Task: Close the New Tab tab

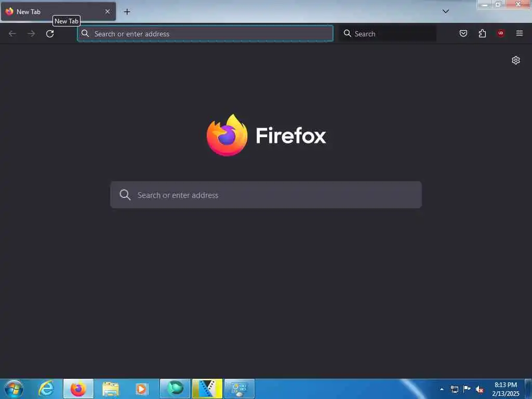Action: [107, 11]
